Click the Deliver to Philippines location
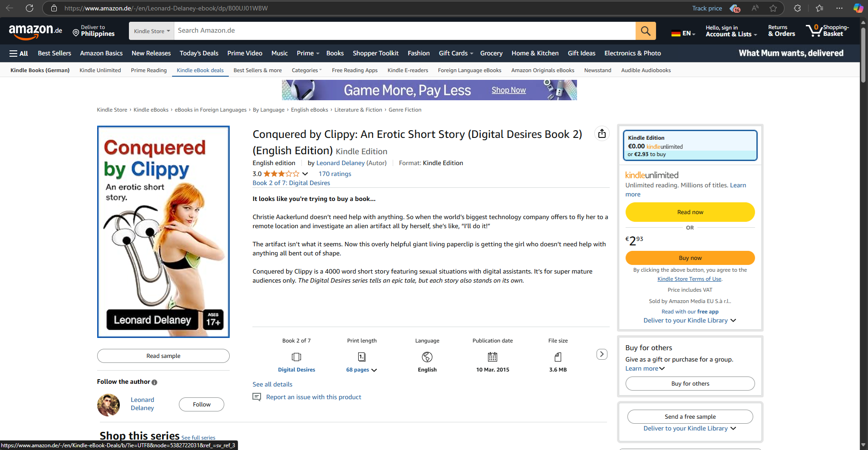 (x=94, y=31)
